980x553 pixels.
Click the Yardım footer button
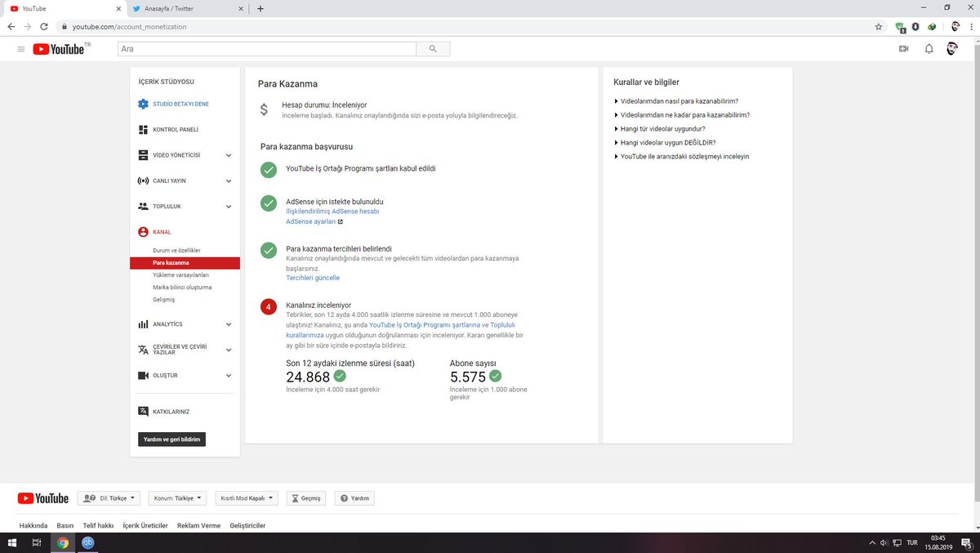tap(354, 498)
